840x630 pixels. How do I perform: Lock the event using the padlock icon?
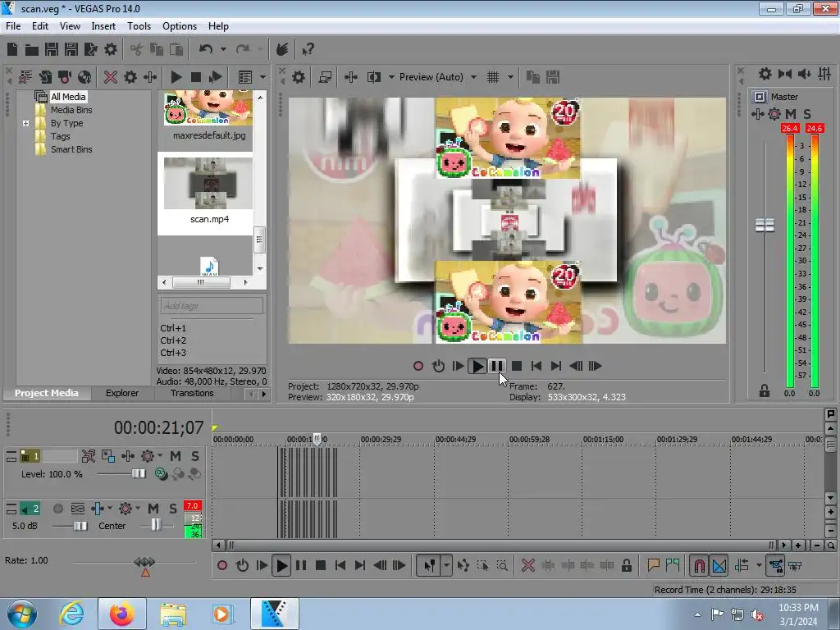pos(626,565)
